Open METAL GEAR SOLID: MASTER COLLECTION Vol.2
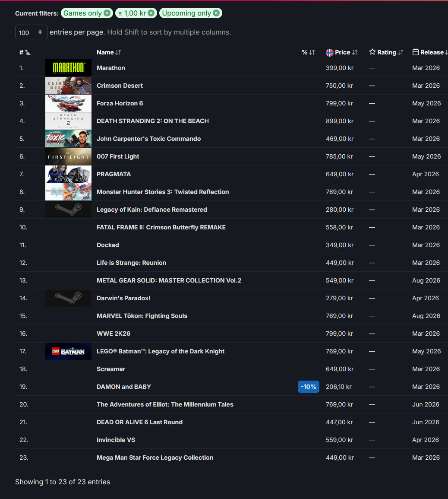The image size is (448, 499). click(x=169, y=280)
